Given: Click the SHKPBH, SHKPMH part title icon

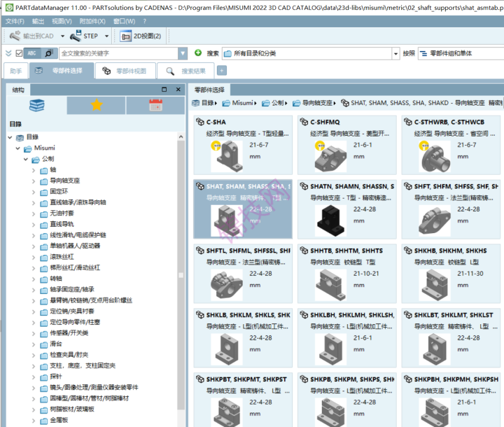Looking at the screenshot, I should tap(408, 379).
